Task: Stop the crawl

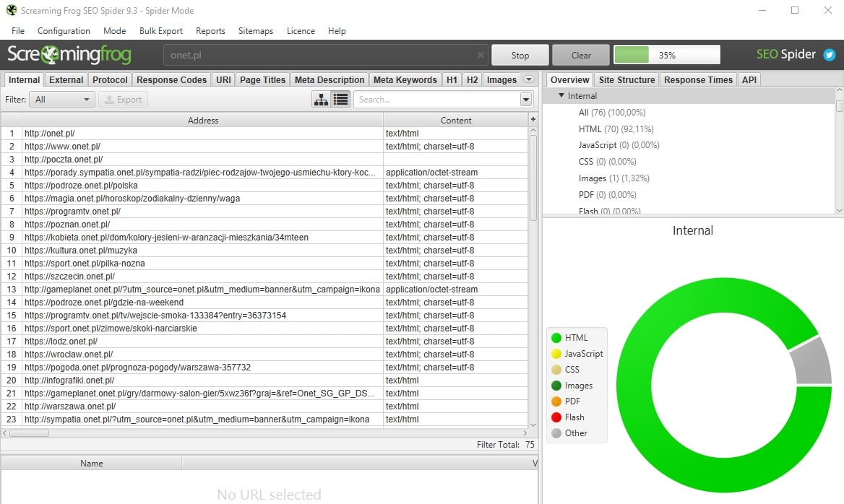Action: 520,55
